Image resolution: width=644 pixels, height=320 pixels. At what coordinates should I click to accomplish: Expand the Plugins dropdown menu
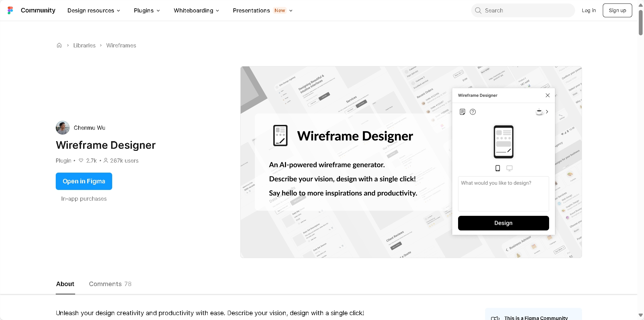[147, 10]
